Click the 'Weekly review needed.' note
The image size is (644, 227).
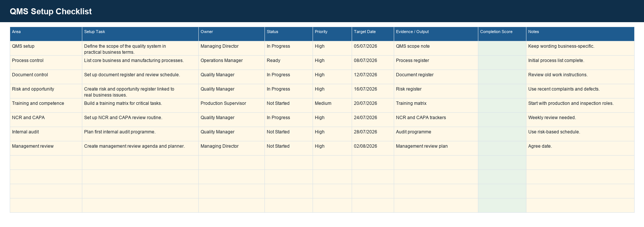pos(580,120)
